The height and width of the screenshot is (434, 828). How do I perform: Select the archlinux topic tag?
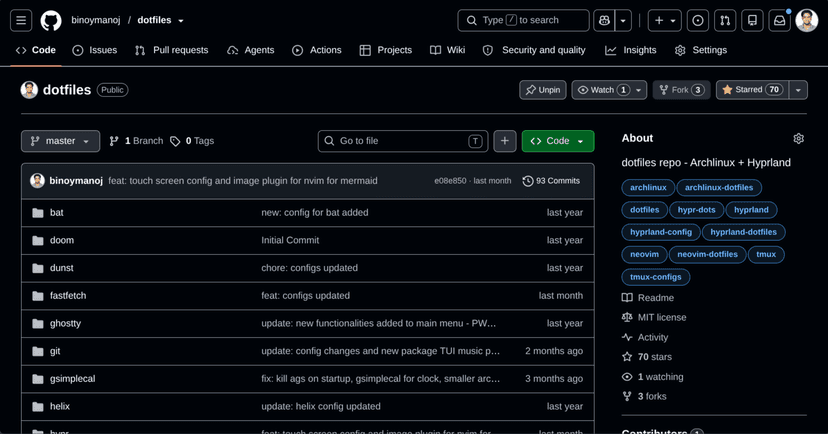click(x=648, y=187)
